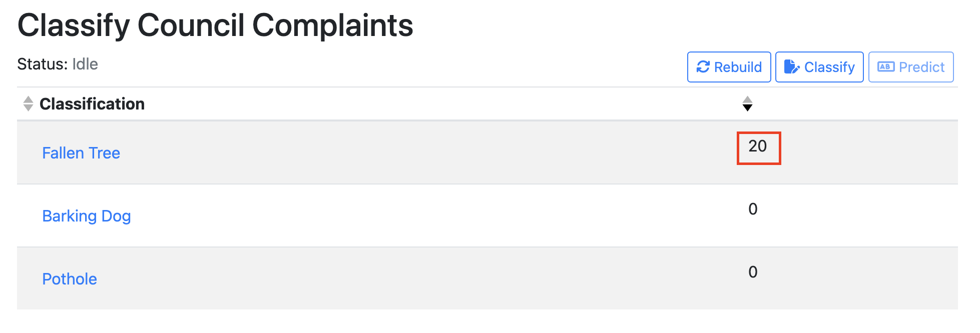Open the Fallen Tree classification link
The image size is (980, 333).
[81, 153]
